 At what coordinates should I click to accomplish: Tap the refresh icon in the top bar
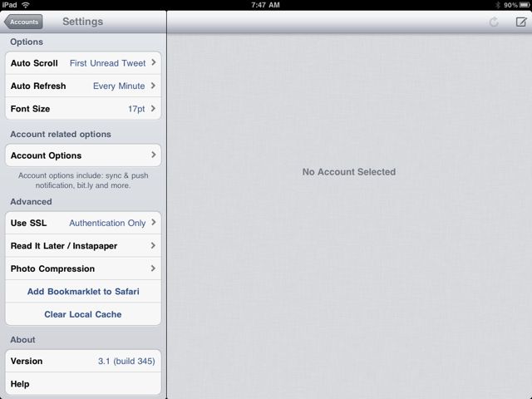494,22
